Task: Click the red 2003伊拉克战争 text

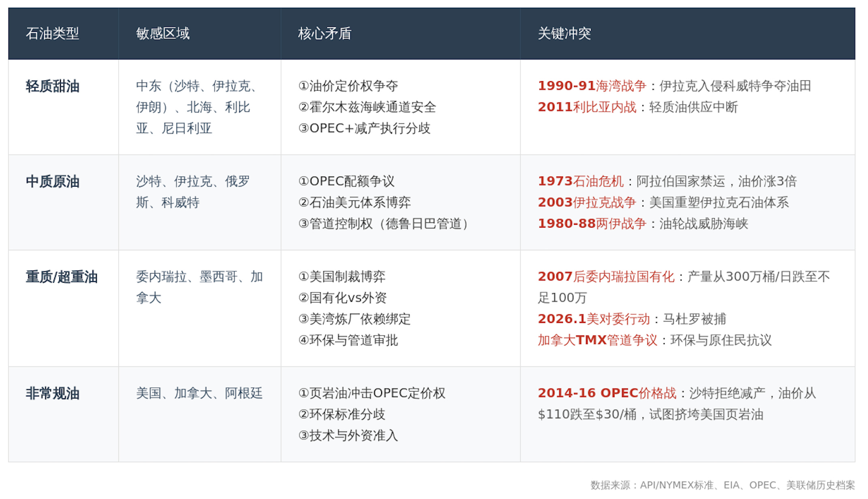Action: coord(587,202)
